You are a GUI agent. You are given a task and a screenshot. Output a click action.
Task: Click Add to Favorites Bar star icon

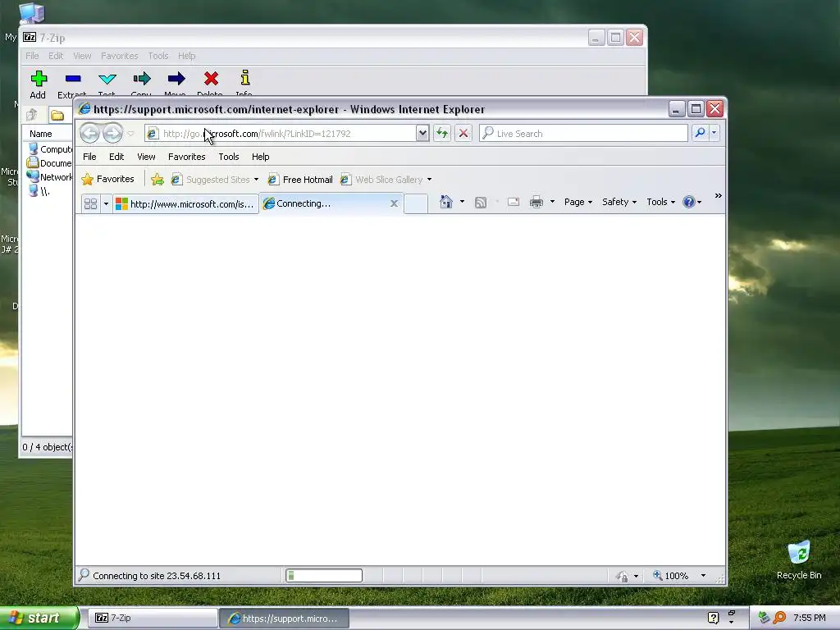(157, 180)
